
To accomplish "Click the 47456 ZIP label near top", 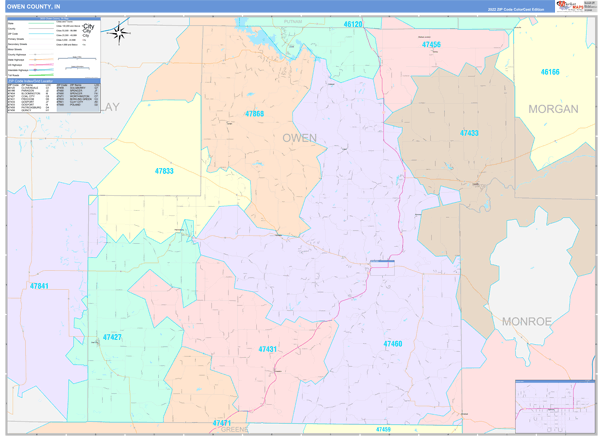I will 431,45.
